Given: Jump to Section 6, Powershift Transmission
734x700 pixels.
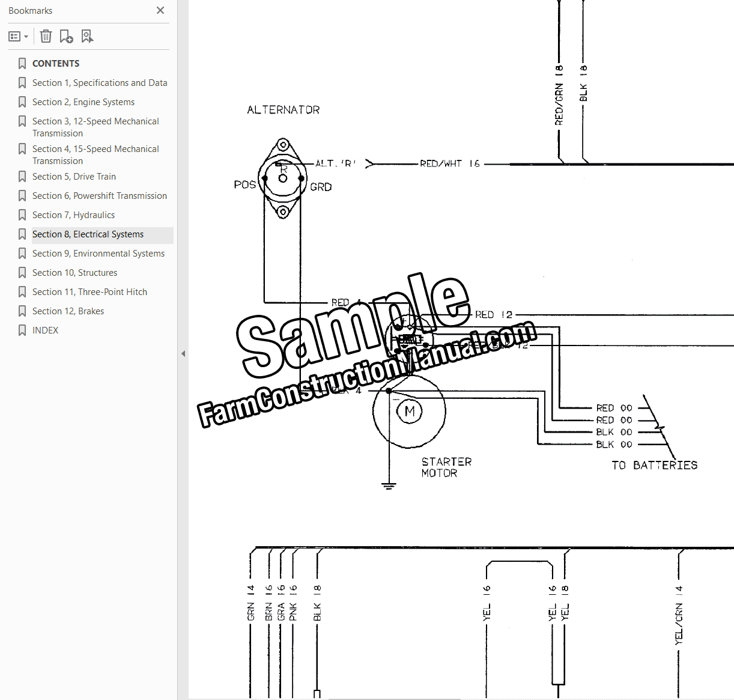Looking at the screenshot, I should (100, 196).
